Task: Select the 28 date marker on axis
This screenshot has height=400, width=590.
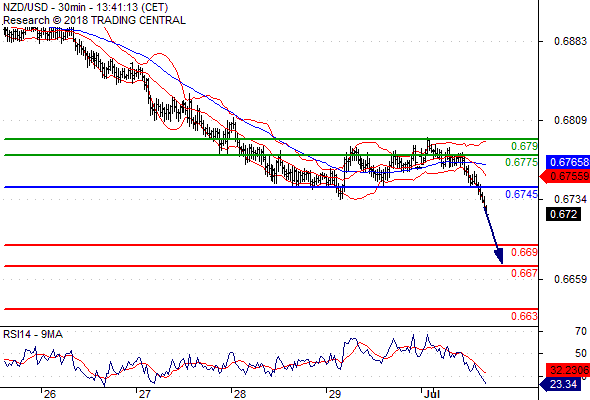Action: [x=240, y=394]
